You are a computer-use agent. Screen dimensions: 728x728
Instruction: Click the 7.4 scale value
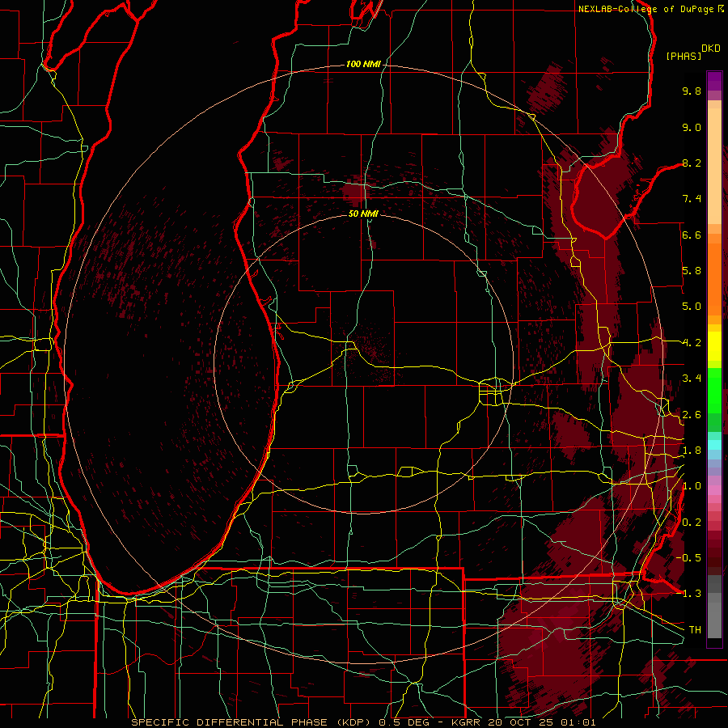pos(692,199)
